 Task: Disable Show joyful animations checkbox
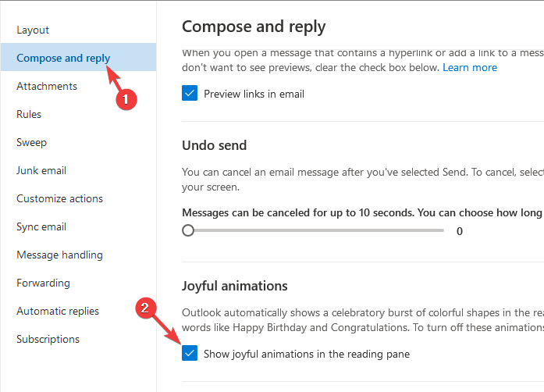pyautogui.click(x=190, y=353)
